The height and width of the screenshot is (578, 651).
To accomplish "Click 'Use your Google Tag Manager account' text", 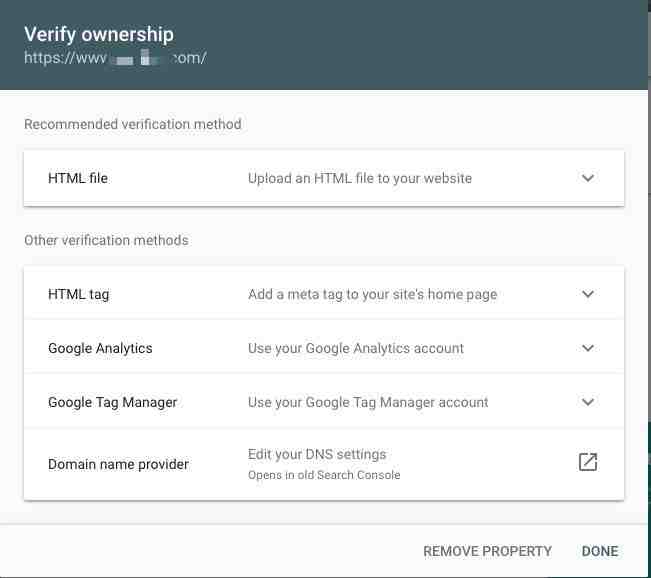I will click(x=368, y=402).
